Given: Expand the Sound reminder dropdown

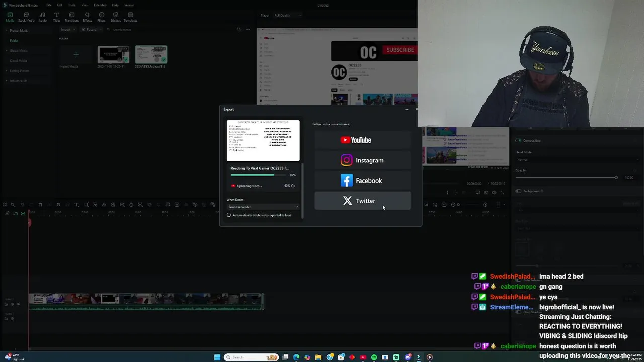Looking at the screenshot, I should [263, 207].
